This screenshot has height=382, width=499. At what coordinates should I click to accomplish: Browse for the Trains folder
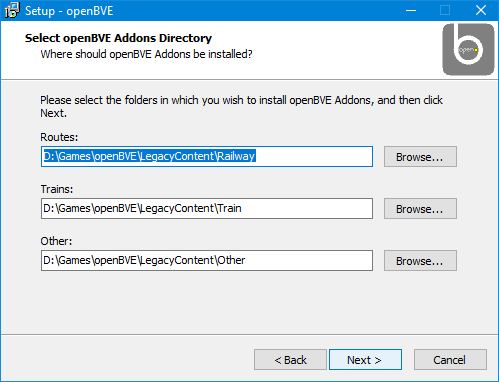[420, 209]
